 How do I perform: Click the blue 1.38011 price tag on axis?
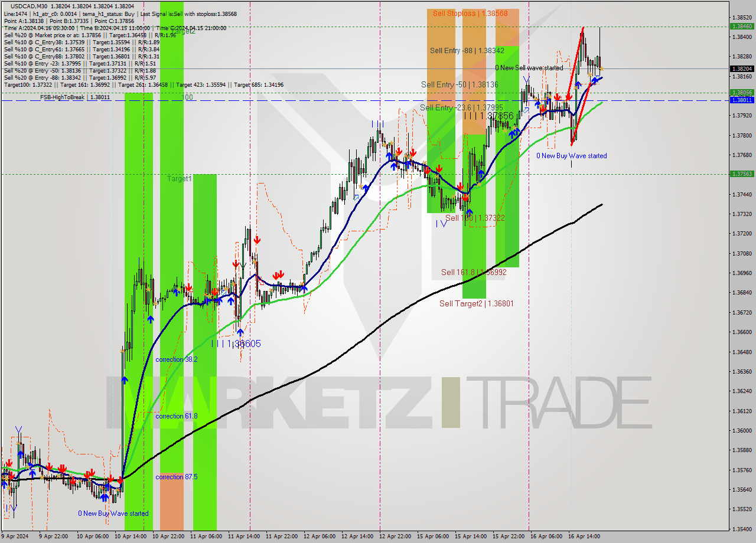[x=742, y=100]
